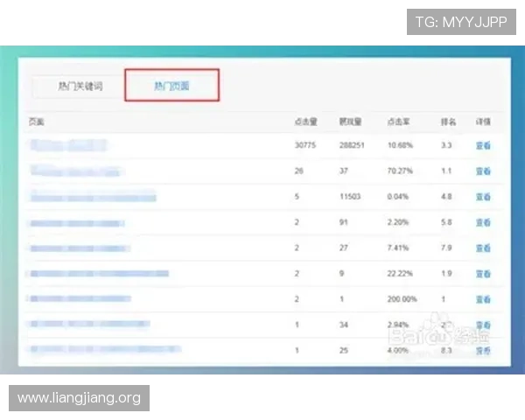Open the page link in the 2.20% row

click(x=77, y=223)
